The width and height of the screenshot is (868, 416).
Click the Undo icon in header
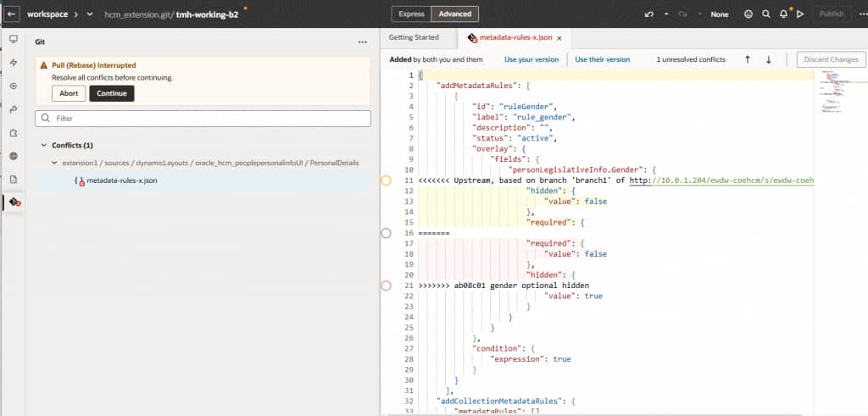pyautogui.click(x=649, y=14)
